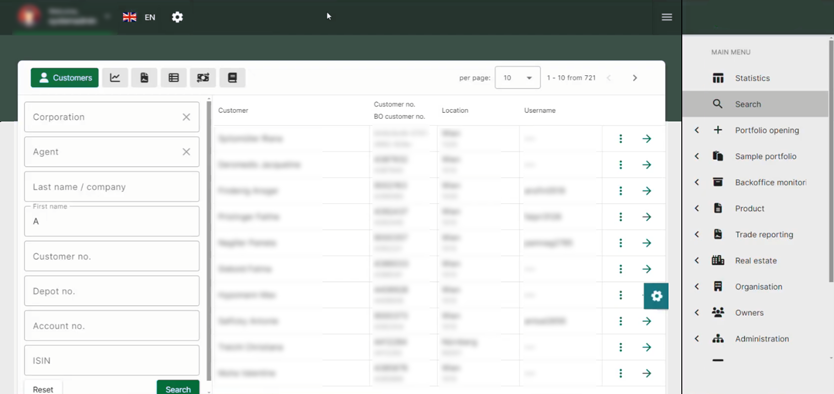Switch to the table list view icon
This screenshot has height=394, width=834.
point(173,78)
